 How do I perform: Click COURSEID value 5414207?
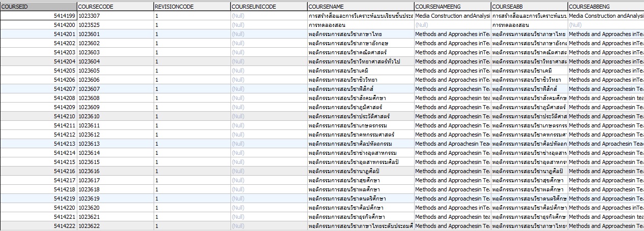[64, 89]
